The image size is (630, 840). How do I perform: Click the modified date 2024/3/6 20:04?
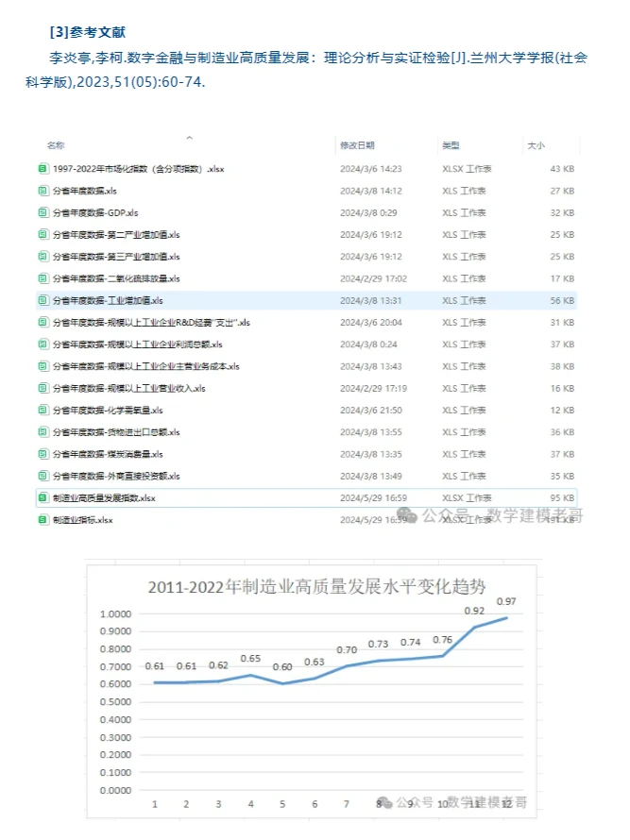(x=370, y=323)
